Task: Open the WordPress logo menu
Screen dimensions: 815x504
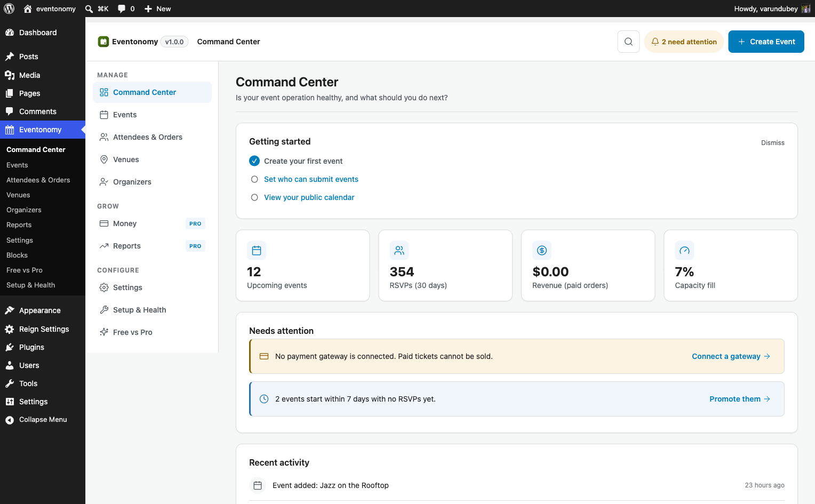Action: click(9, 9)
